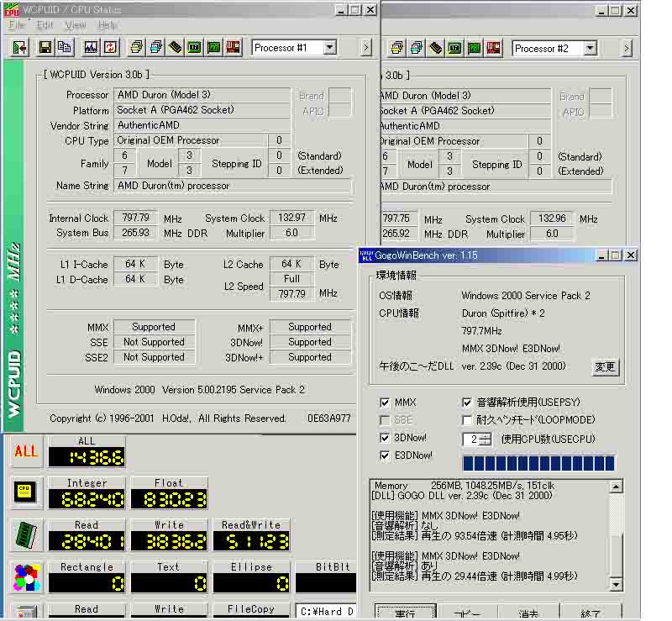Click the Float score 83023
The height and width of the screenshot is (621, 672).
click(x=170, y=500)
